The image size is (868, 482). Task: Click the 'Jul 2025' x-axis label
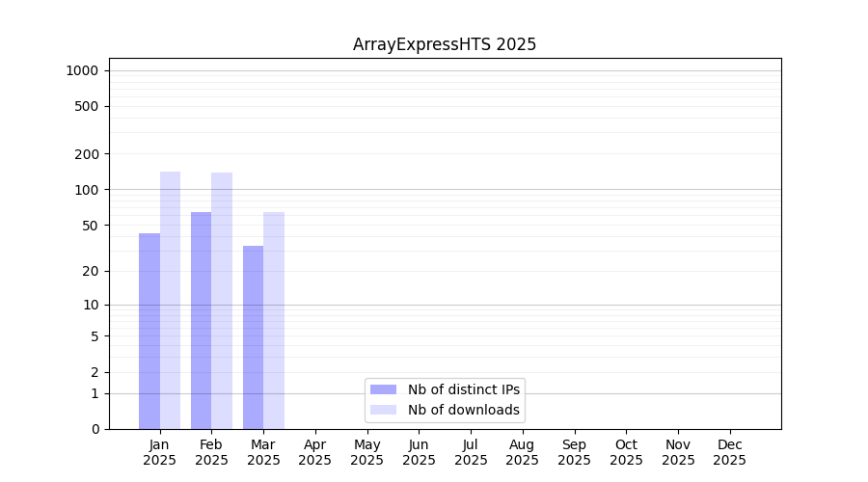point(471,452)
